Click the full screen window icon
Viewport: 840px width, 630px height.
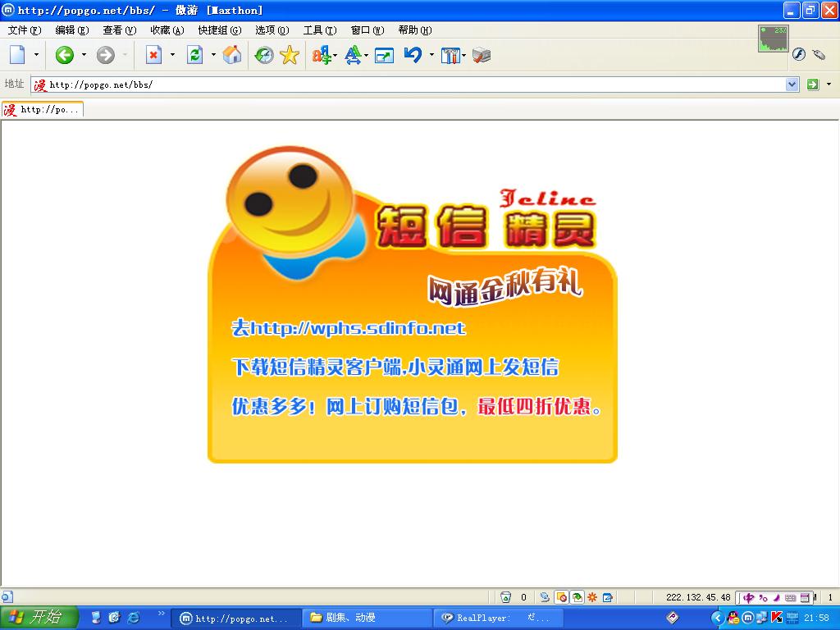click(x=384, y=55)
